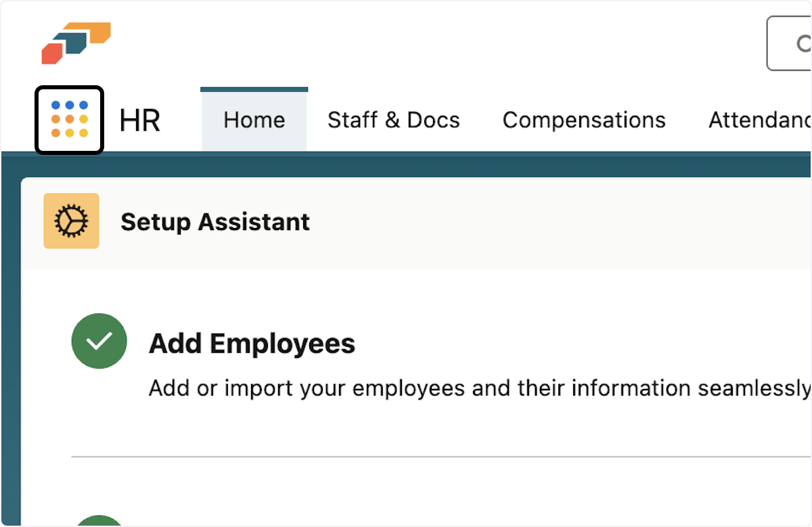The image size is (812, 527).
Task: Go to the Compensations tab
Action: (584, 120)
